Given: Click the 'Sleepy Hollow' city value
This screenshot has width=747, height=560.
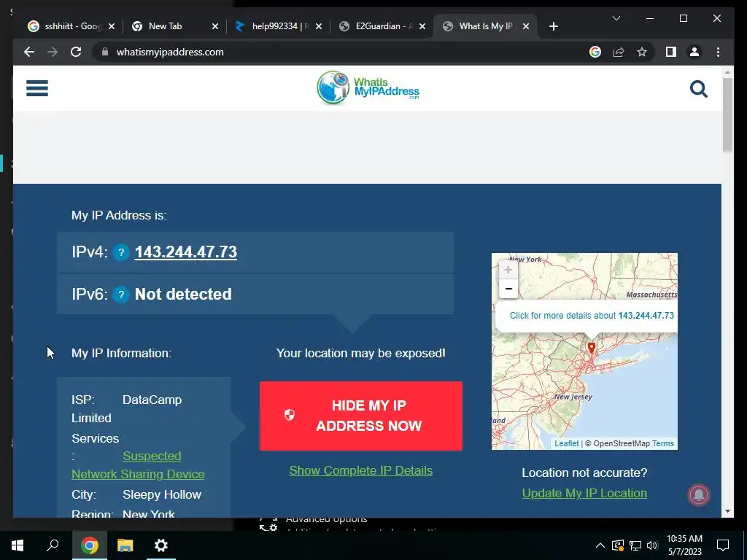Looking at the screenshot, I should tap(162, 495).
